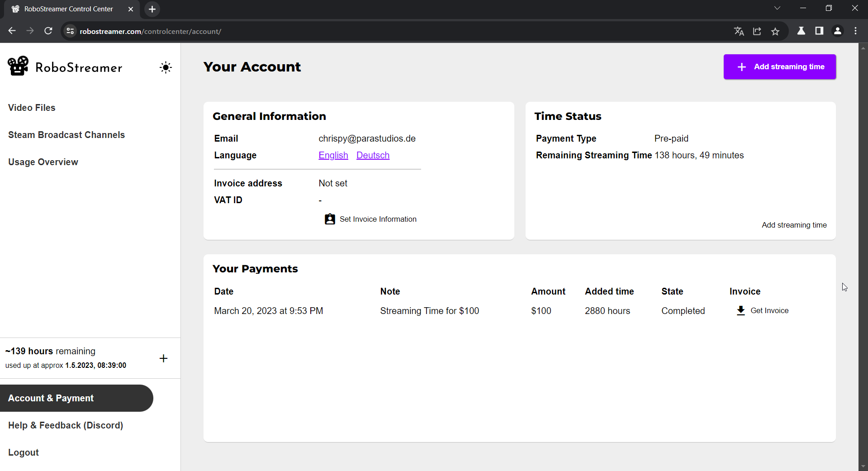Go back with browser back arrow
The height and width of the screenshot is (471, 868).
pyautogui.click(x=12, y=31)
